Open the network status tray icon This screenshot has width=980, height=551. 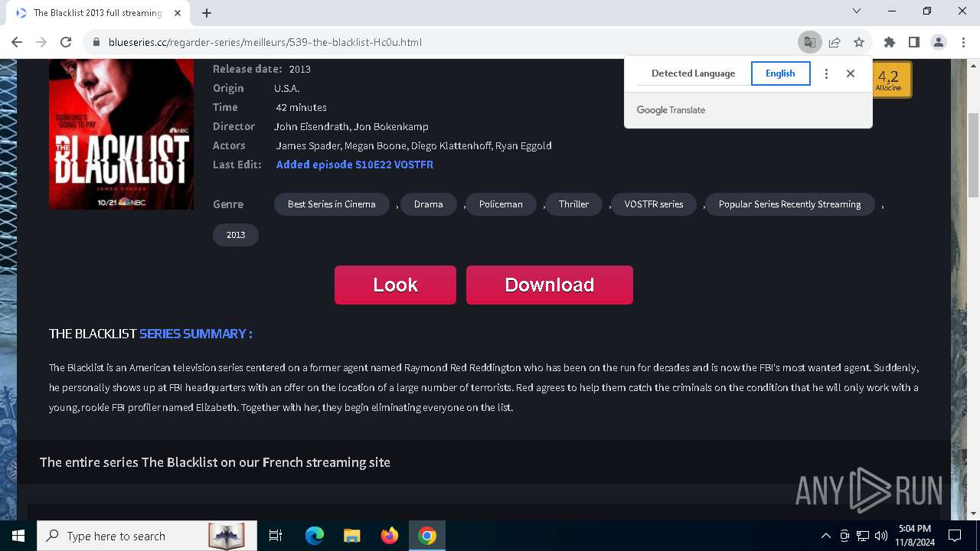click(863, 536)
